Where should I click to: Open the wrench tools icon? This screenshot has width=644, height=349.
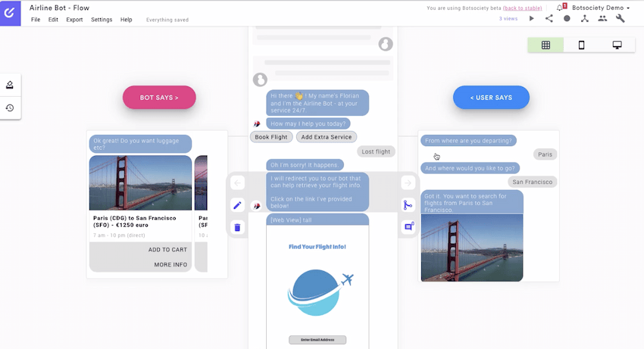click(621, 18)
